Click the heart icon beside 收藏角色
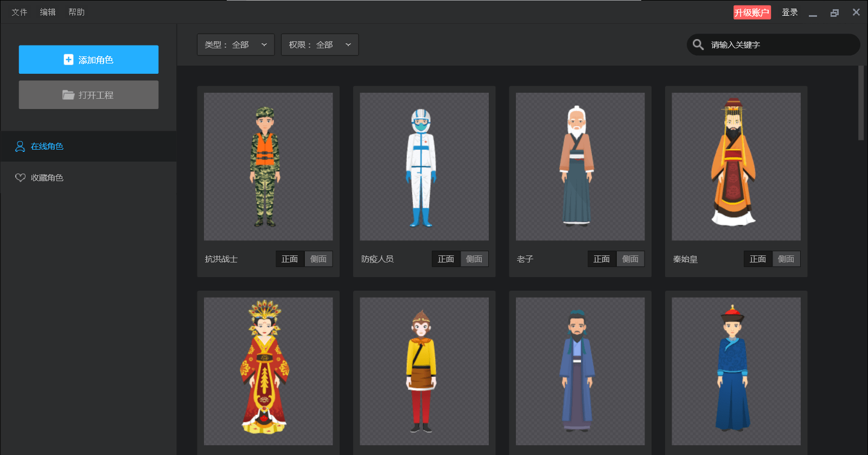868x455 pixels. coord(20,178)
